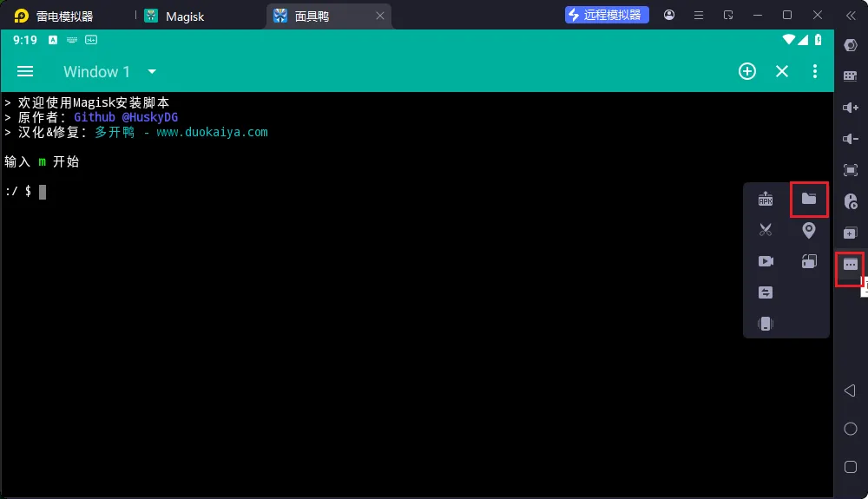
Task: Start the video recorder tool
Action: point(765,261)
